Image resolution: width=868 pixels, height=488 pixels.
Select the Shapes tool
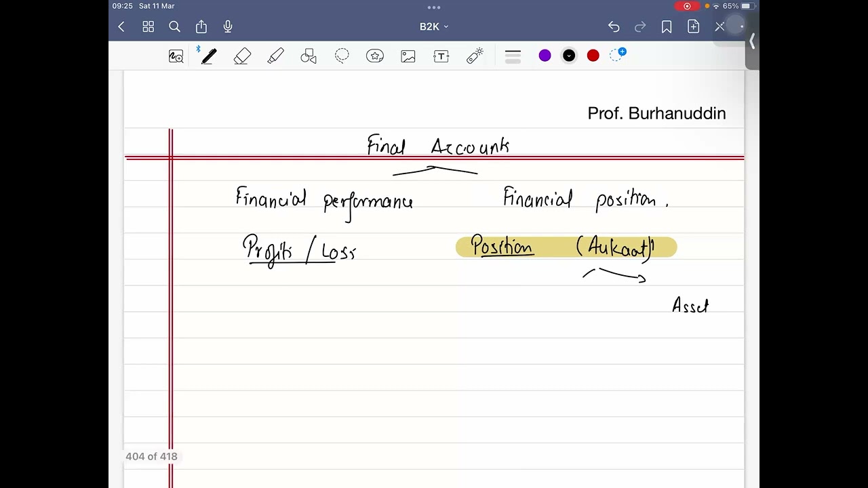pyautogui.click(x=309, y=56)
